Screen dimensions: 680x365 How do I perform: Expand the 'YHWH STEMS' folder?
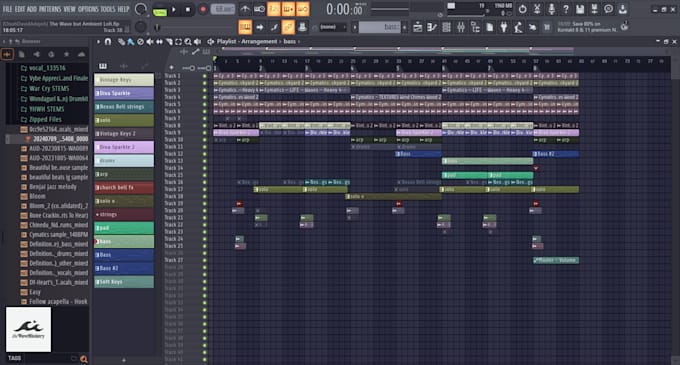coord(42,109)
